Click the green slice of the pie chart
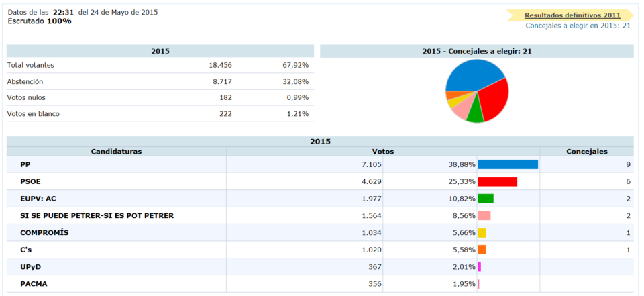Image resolution: width=644 pixels, height=296 pixels. (476, 115)
